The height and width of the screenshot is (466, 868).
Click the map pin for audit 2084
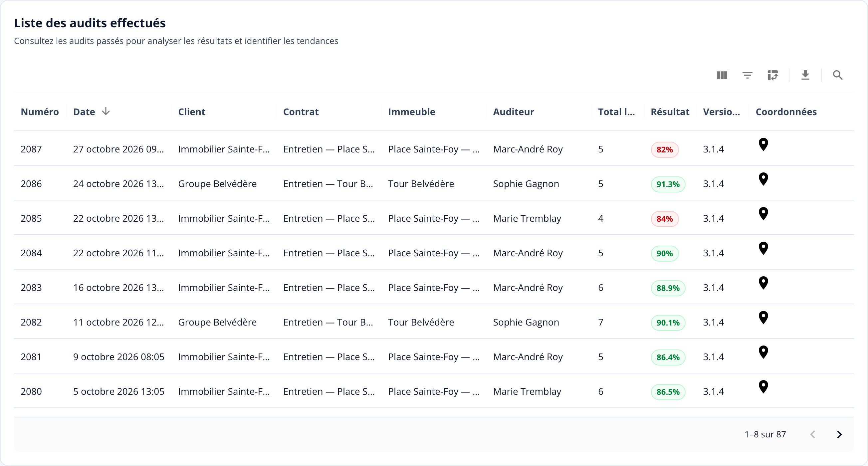763,249
